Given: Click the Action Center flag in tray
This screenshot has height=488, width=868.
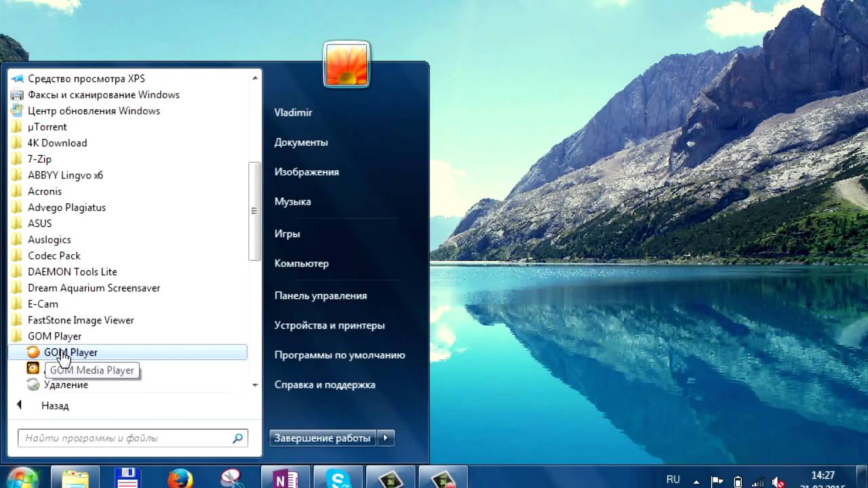Looking at the screenshot, I should point(717,481).
